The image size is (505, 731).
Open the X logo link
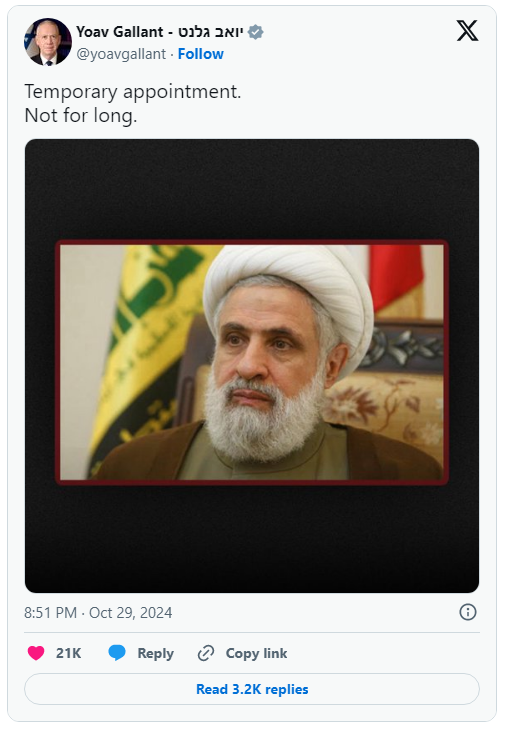pos(467,31)
